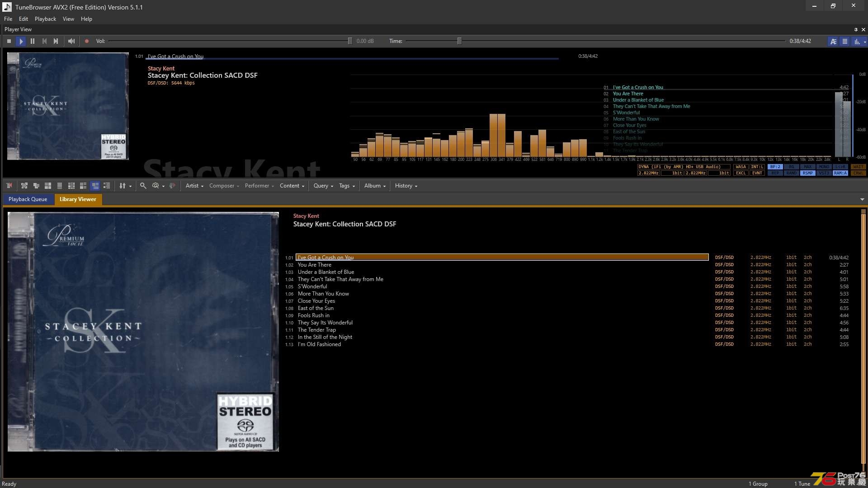Select the puzzle-piece view icon in toolbar
This screenshot has width=868, height=488.
[x=24, y=186]
